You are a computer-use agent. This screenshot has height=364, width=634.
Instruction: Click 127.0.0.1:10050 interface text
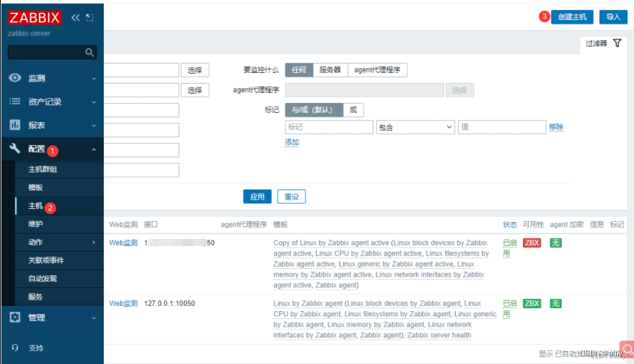click(x=170, y=303)
